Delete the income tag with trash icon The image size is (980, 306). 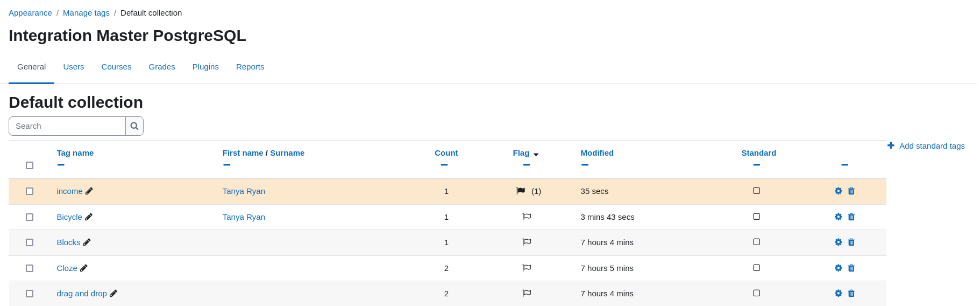(851, 191)
